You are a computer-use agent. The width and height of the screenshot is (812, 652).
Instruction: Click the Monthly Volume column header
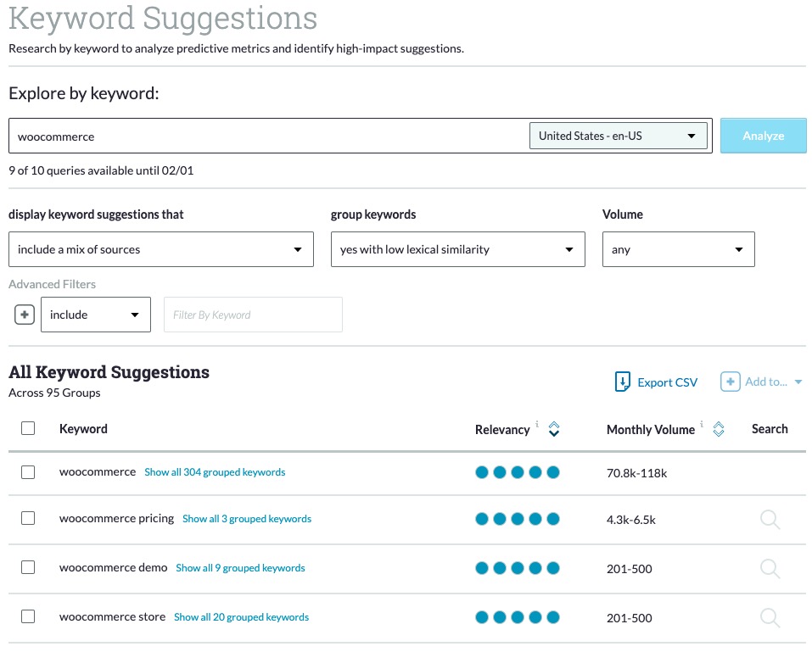(x=651, y=430)
